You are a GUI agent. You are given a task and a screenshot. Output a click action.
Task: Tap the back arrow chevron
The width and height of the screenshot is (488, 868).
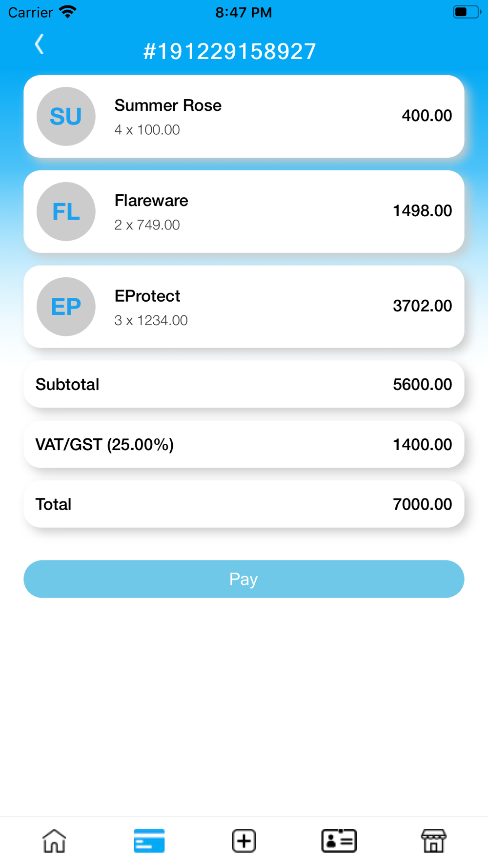point(40,44)
